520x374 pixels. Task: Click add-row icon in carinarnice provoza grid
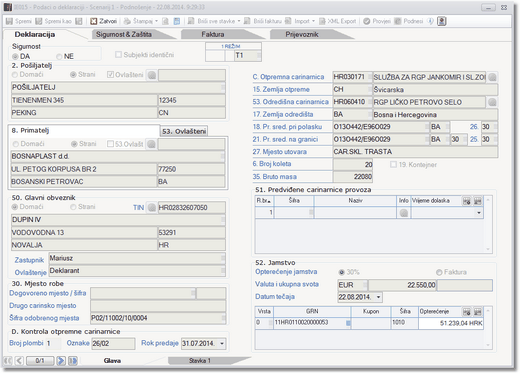click(467, 201)
